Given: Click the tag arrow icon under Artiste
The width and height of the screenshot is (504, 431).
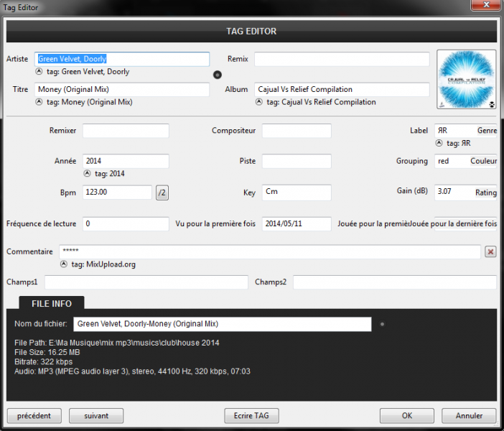Looking at the screenshot, I should (x=39, y=72).
